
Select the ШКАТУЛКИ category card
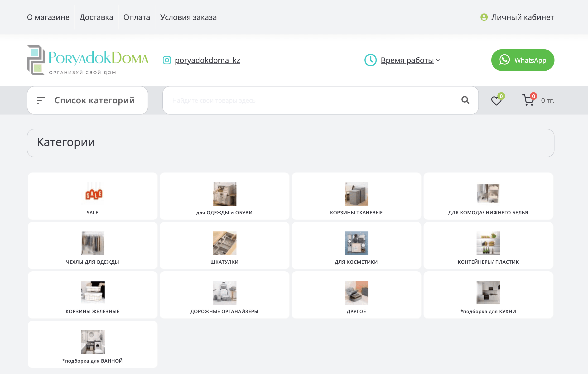point(224,246)
